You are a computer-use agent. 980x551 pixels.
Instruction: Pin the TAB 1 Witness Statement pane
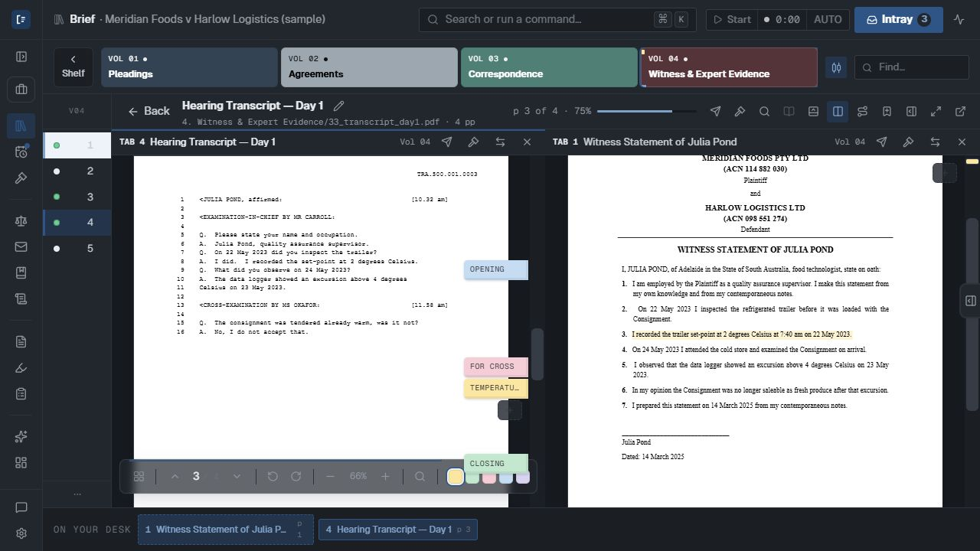[908, 142]
